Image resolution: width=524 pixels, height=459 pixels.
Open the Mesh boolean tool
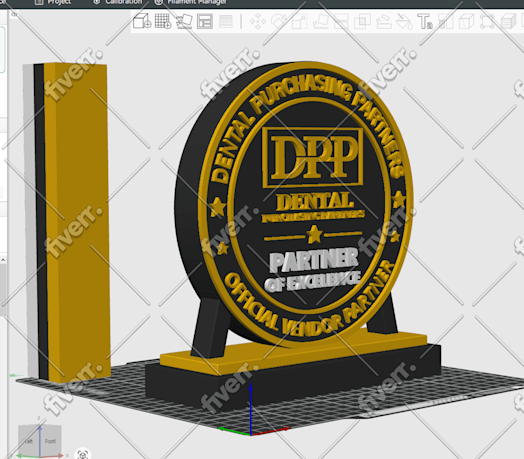(362, 22)
